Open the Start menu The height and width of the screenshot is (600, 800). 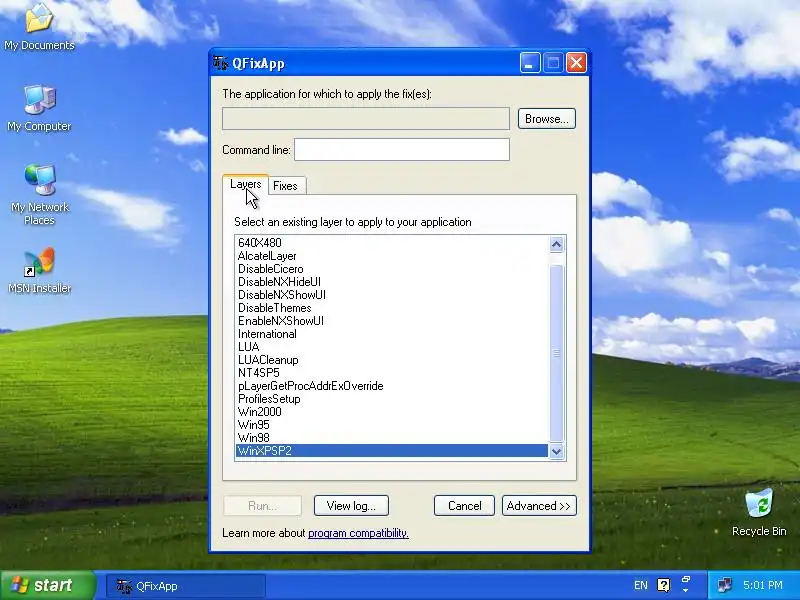[48, 585]
